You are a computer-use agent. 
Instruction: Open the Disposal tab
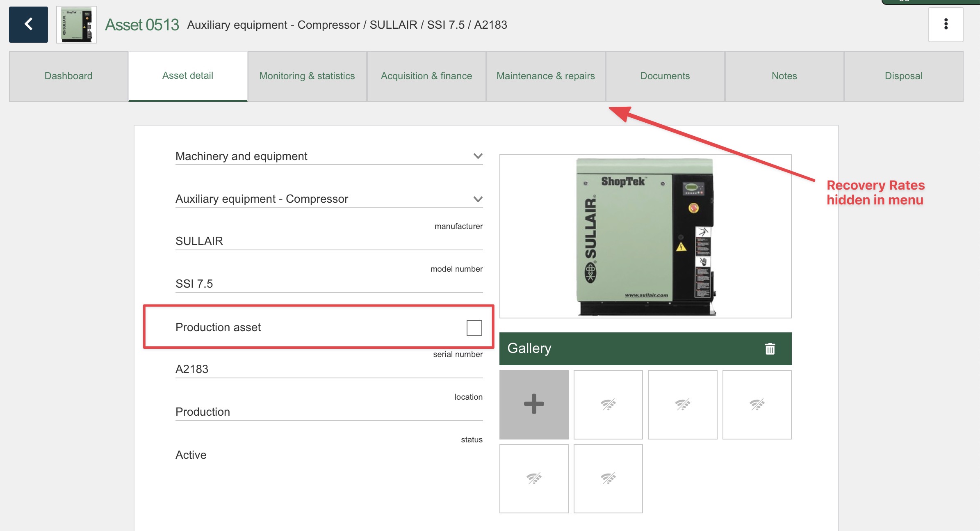point(903,76)
